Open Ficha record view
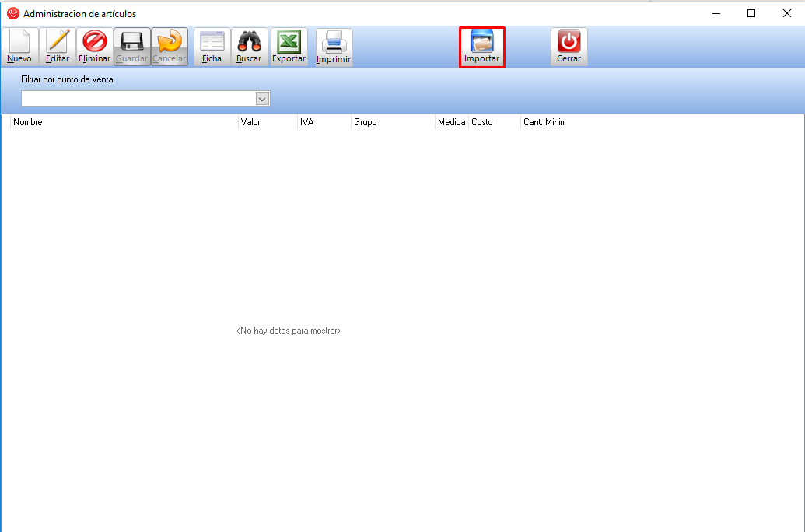Screen dimensions: 805x532 [x=212, y=47]
